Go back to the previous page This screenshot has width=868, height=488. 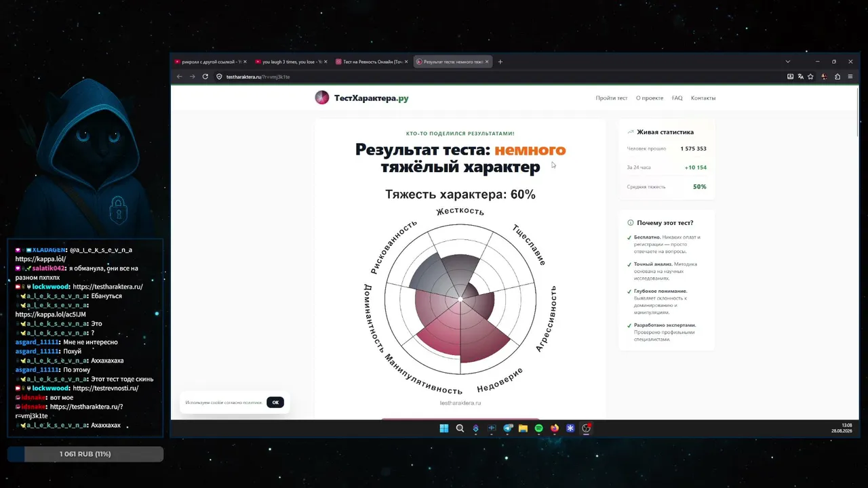pos(179,77)
